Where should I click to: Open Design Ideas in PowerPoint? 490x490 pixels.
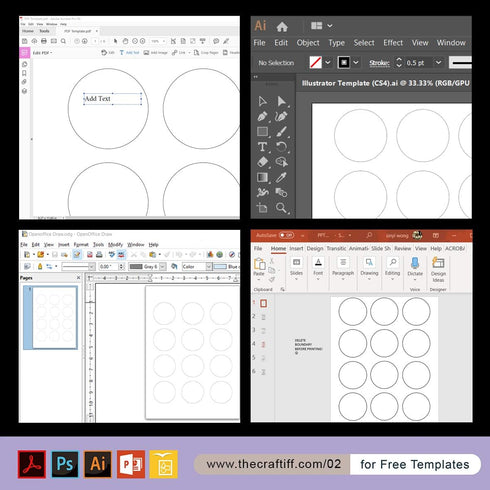point(438,270)
